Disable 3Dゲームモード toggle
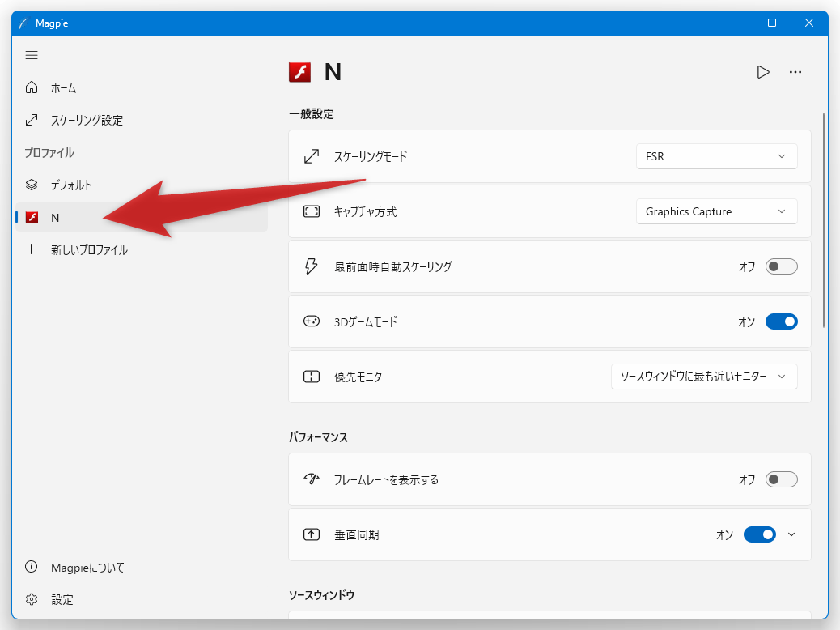Screen dimensions: 840x630 (x=781, y=321)
